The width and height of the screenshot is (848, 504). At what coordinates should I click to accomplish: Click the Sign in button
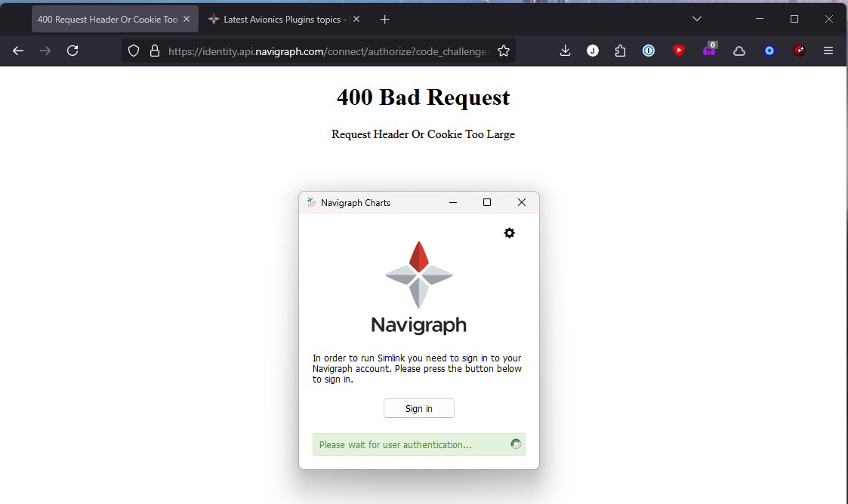point(419,408)
